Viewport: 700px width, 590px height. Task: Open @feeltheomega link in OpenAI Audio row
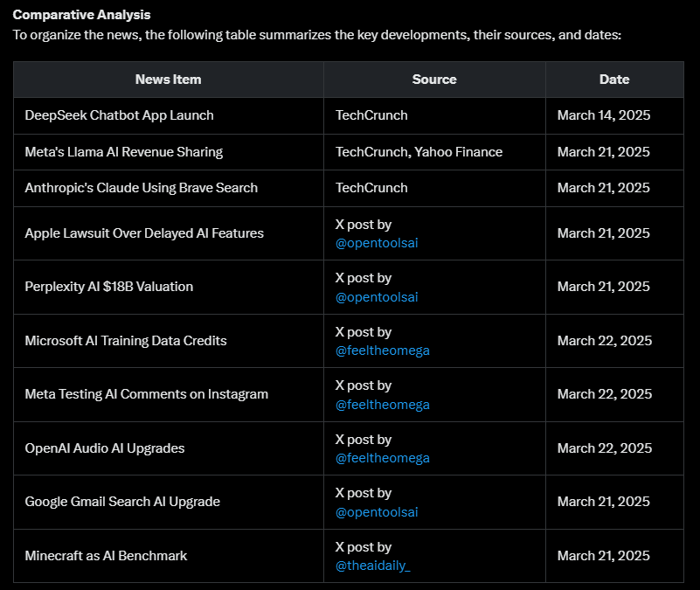pyautogui.click(x=382, y=458)
